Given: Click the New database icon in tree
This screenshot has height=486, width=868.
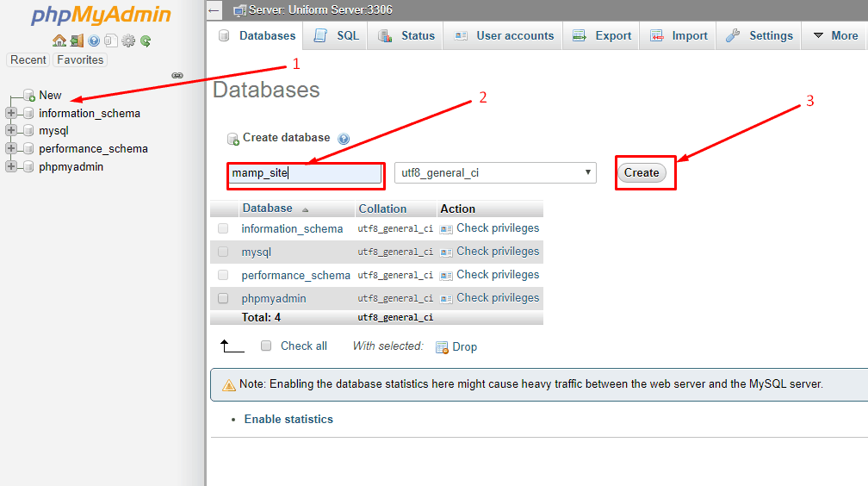Looking at the screenshot, I should pos(29,96).
